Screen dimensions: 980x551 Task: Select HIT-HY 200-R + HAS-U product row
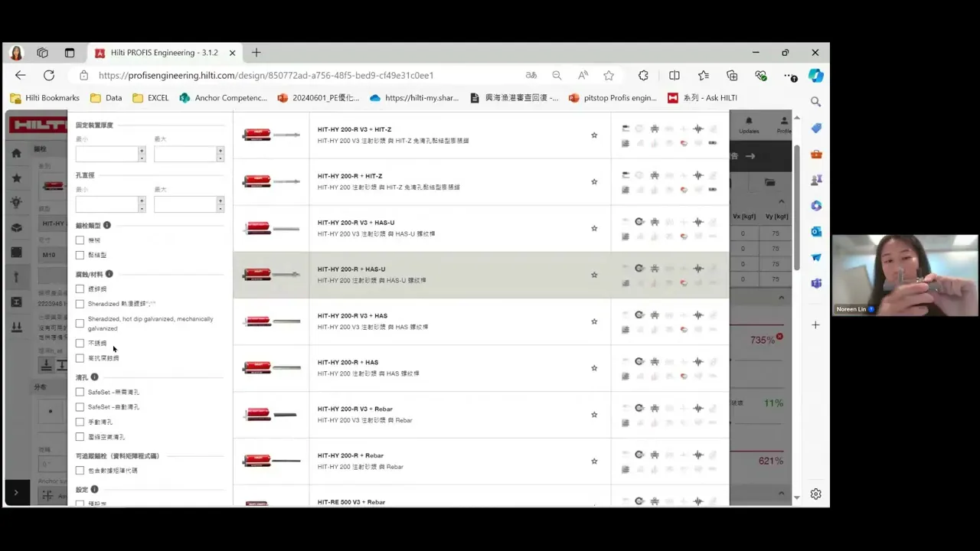point(481,275)
